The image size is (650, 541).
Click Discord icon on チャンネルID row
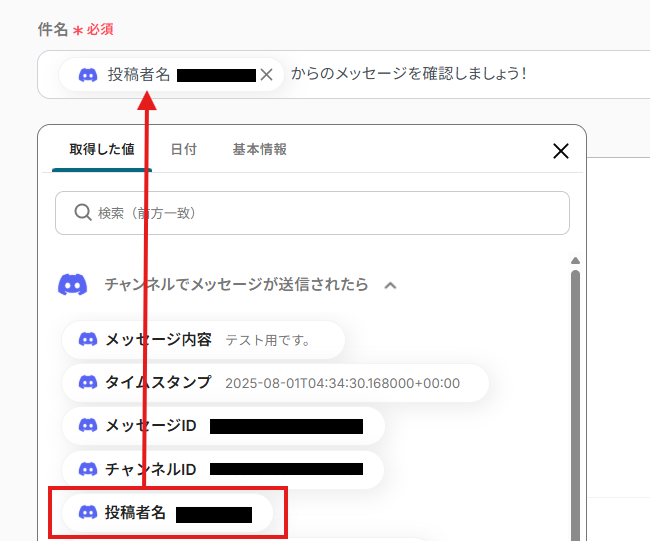click(x=88, y=469)
